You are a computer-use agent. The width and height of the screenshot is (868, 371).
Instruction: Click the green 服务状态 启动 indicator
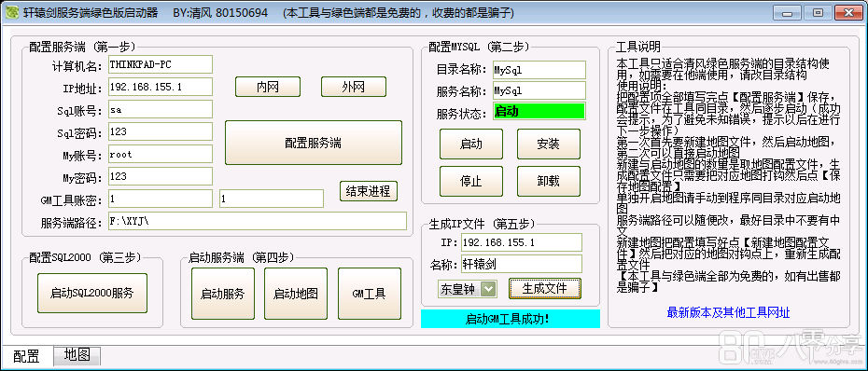[539, 111]
